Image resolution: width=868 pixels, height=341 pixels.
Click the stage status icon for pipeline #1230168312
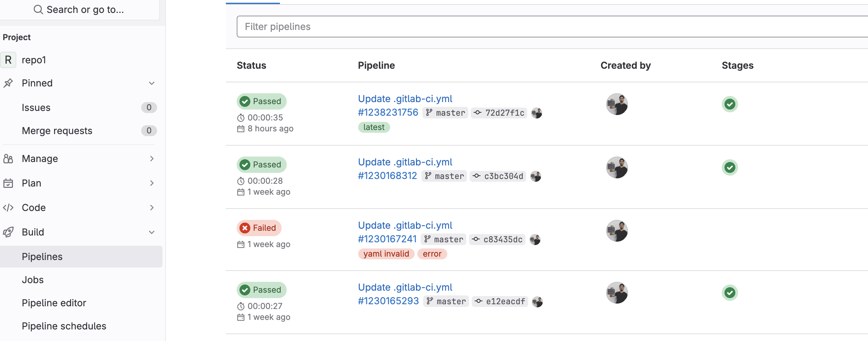coord(730,167)
